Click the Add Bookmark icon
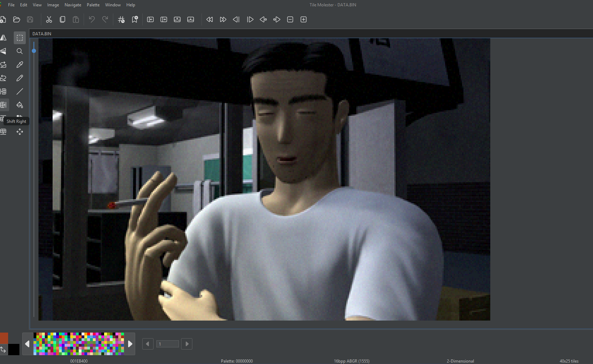 click(x=134, y=19)
